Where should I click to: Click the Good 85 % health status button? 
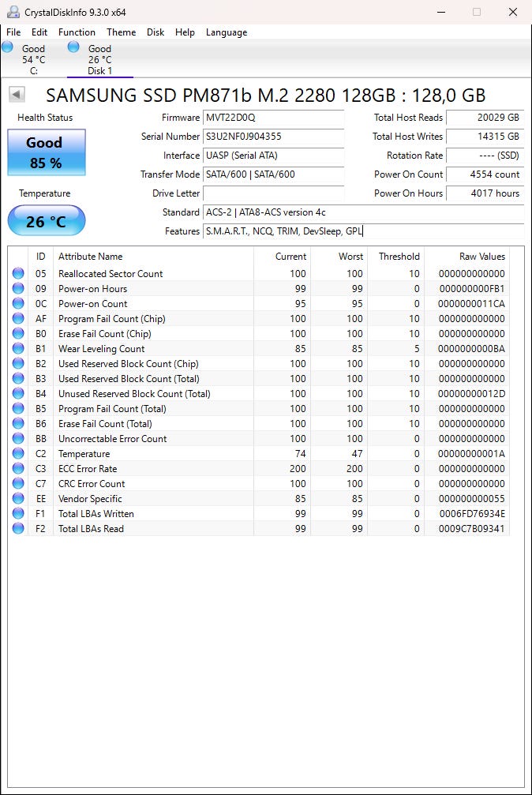pos(46,152)
